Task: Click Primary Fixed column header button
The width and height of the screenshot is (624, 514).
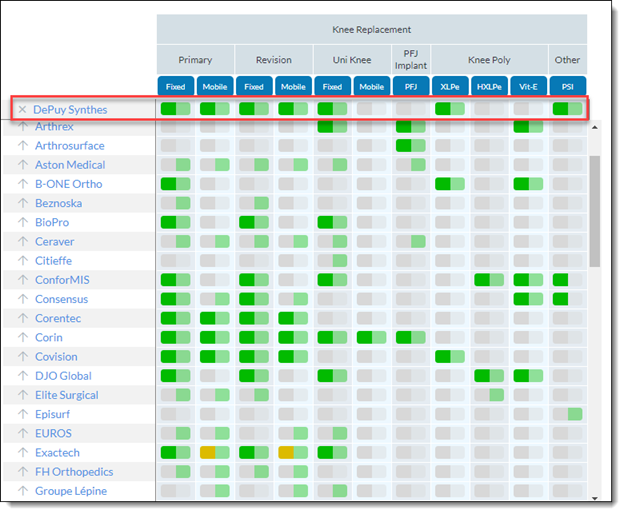Action: point(176,86)
